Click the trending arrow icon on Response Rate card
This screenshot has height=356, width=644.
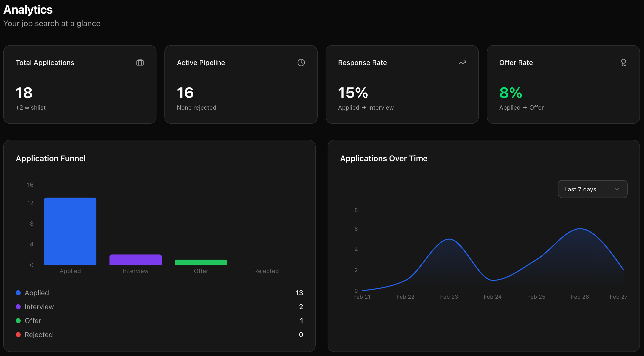pyautogui.click(x=462, y=62)
